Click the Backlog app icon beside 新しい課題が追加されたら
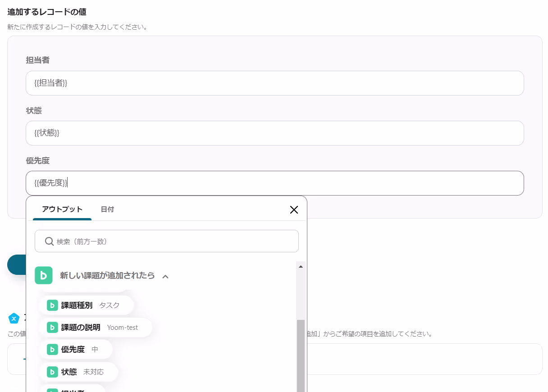 click(44, 275)
